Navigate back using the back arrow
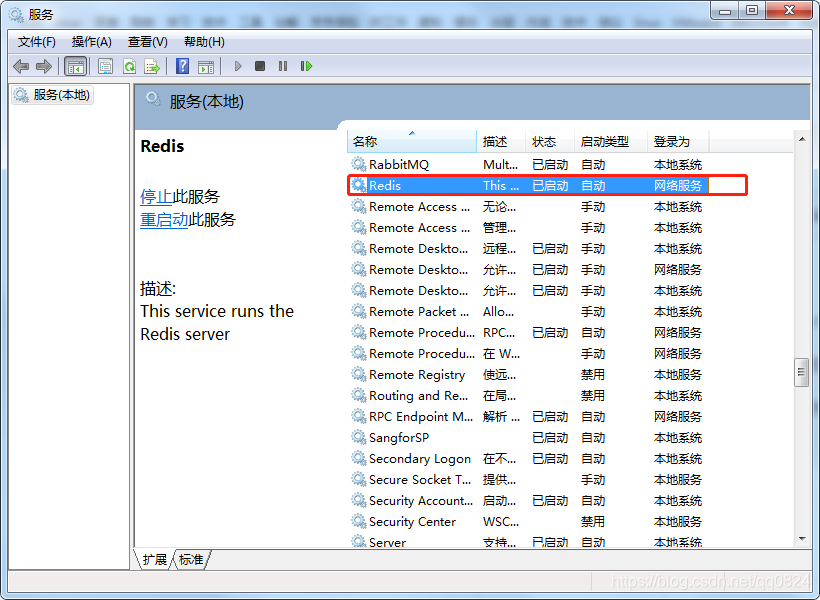 click(x=22, y=65)
